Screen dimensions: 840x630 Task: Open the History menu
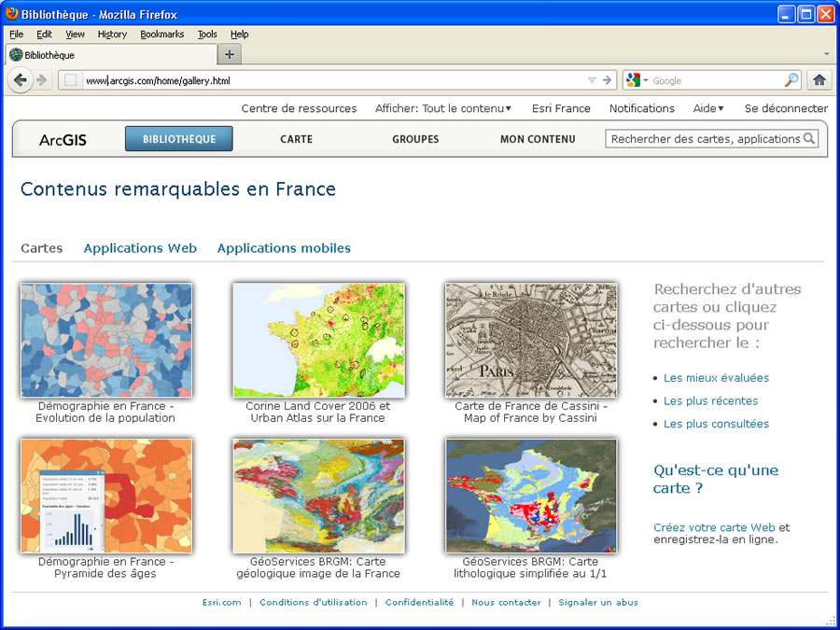(112, 35)
